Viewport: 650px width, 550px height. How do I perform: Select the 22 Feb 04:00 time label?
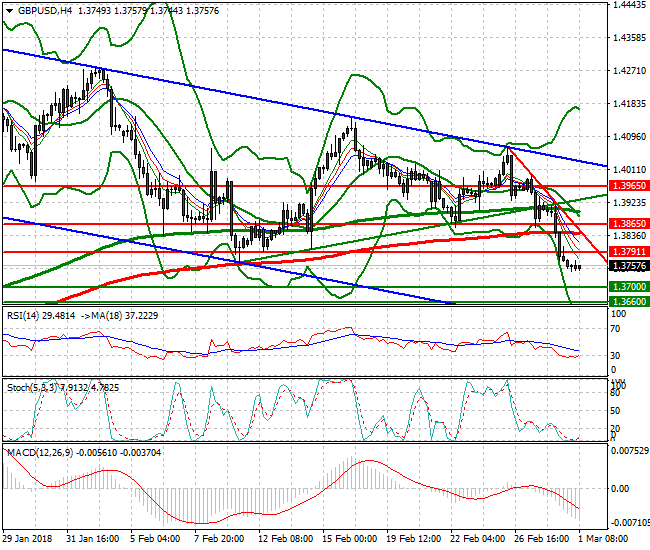pos(478,538)
